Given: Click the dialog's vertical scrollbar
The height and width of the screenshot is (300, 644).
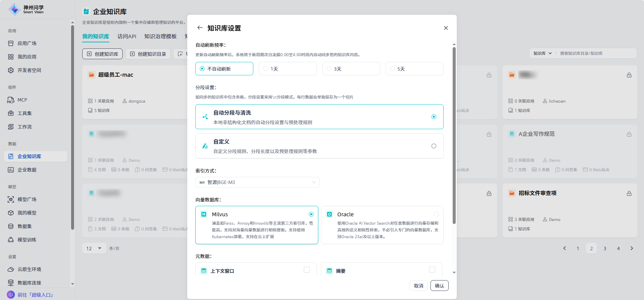Looking at the screenshot, I should [x=454, y=135].
